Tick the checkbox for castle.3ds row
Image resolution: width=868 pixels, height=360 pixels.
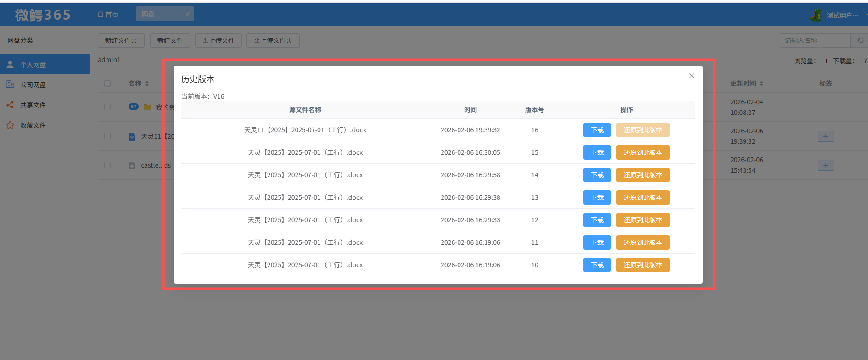pyautogui.click(x=107, y=165)
